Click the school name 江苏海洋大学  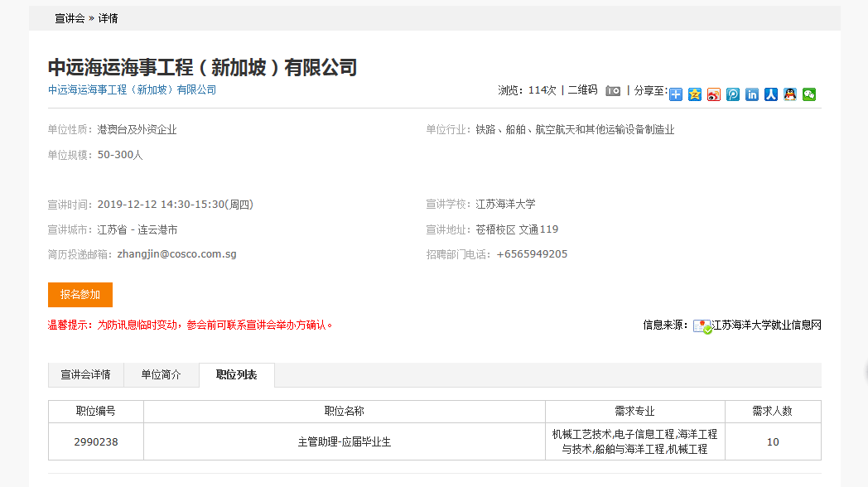[505, 205]
